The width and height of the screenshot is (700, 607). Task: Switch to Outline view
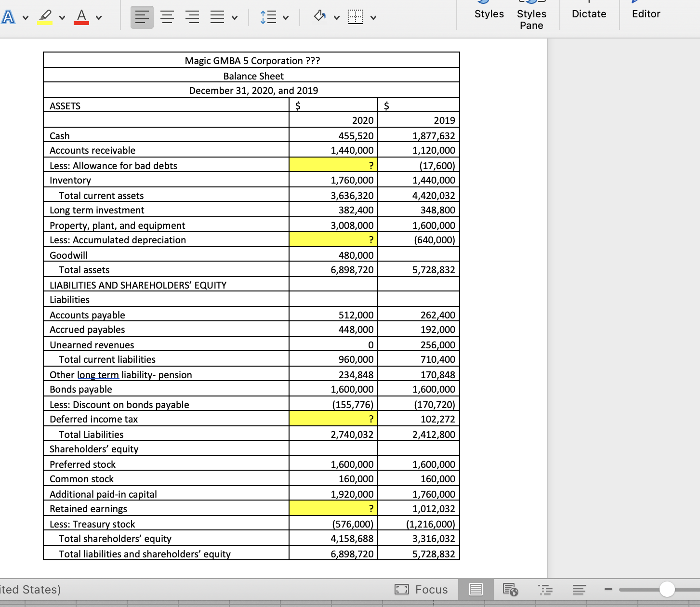coord(545,589)
